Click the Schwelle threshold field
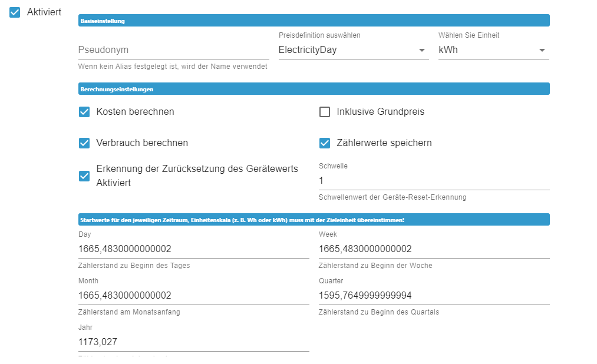Image resolution: width=597 pixels, height=364 pixels. pos(434,180)
